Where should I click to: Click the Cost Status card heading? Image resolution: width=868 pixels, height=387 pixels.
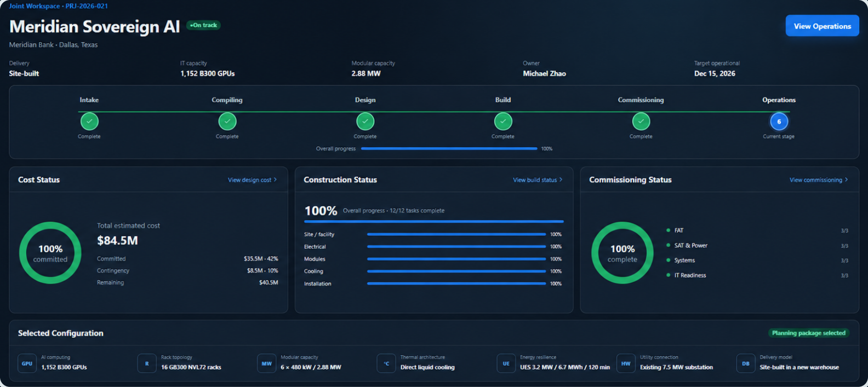39,180
